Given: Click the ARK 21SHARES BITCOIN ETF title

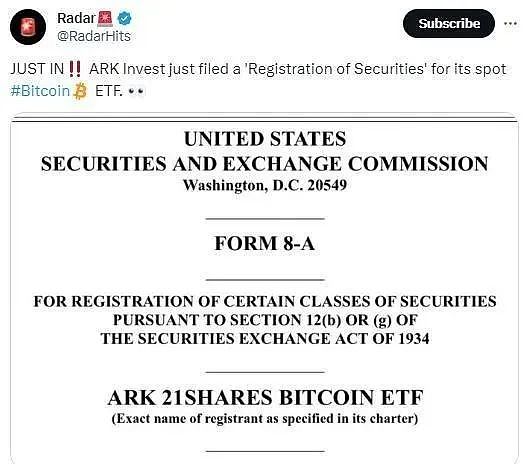Looking at the screenshot, I should point(265,397).
